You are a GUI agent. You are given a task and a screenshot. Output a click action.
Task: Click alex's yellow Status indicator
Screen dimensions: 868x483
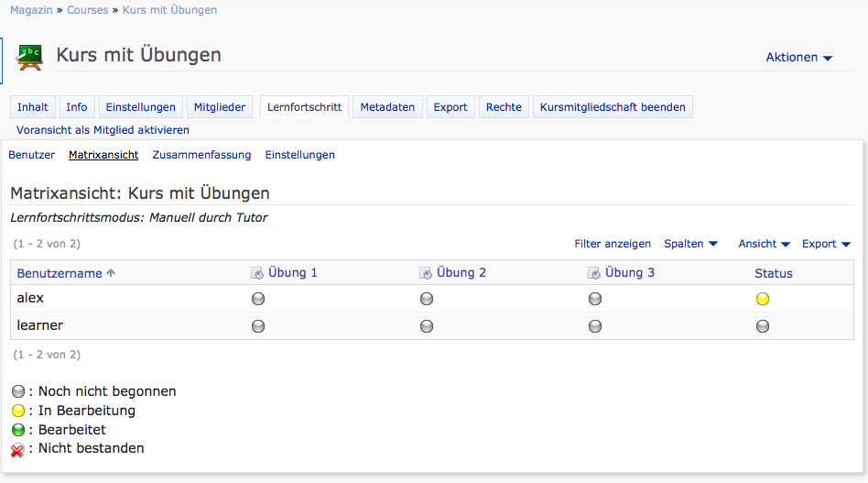pos(763,299)
